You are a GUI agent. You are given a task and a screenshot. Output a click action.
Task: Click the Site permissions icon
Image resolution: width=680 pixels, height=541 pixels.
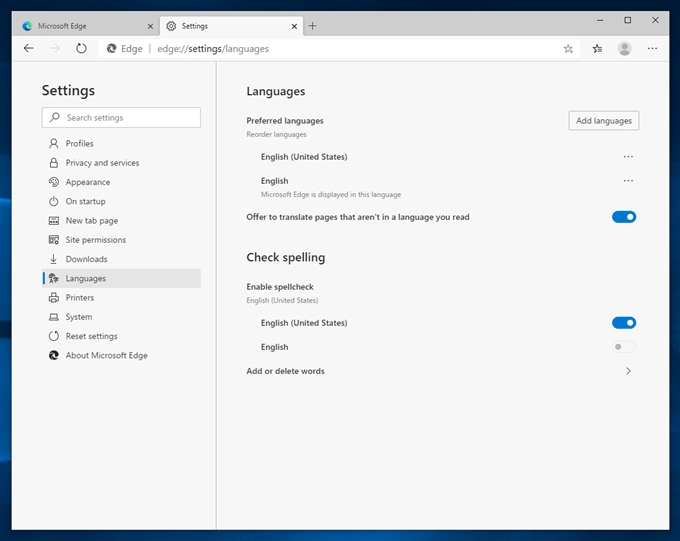pyautogui.click(x=54, y=239)
